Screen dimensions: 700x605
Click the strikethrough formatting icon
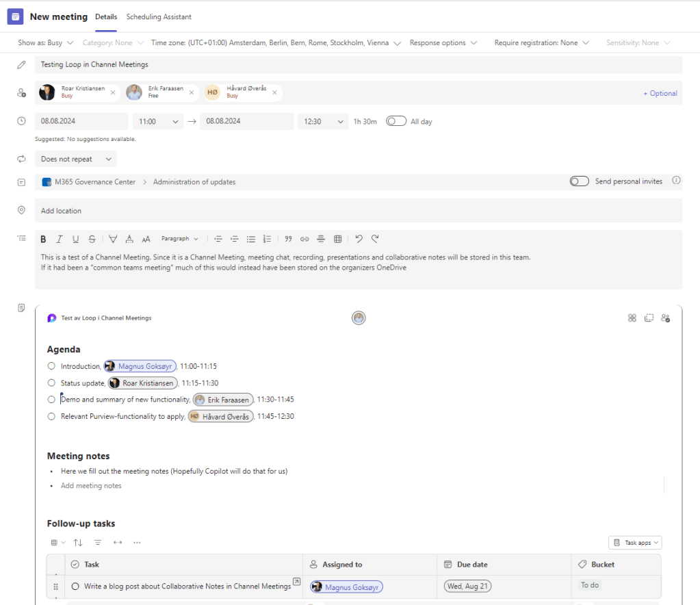coord(92,239)
